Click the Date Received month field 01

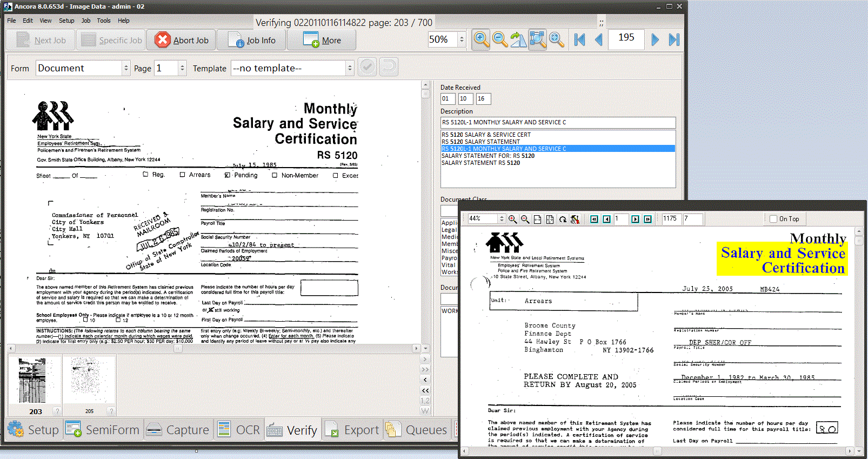click(x=448, y=98)
